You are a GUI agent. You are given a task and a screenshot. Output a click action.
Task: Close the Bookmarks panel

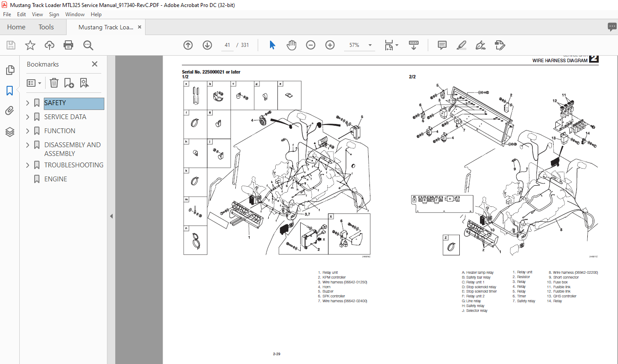[94, 64]
